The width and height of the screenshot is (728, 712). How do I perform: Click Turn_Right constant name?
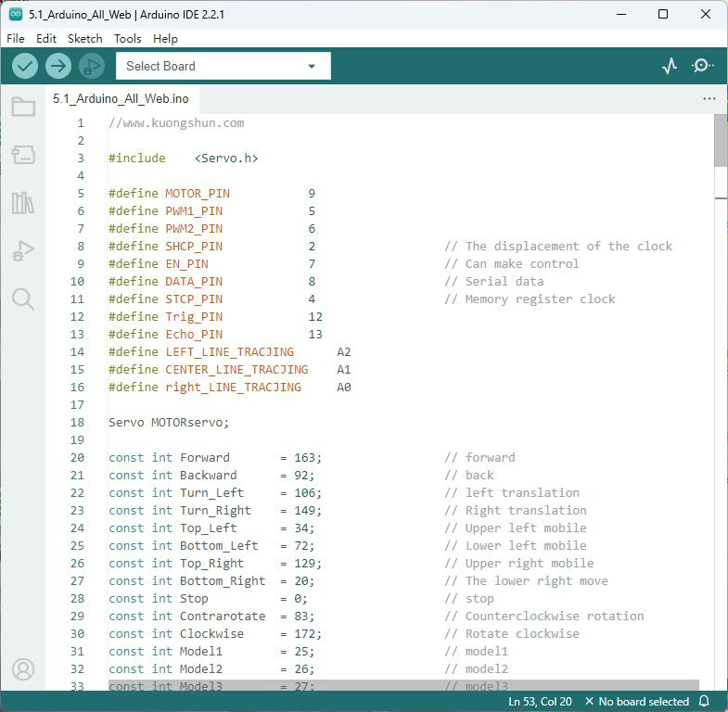click(x=215, y=511)
